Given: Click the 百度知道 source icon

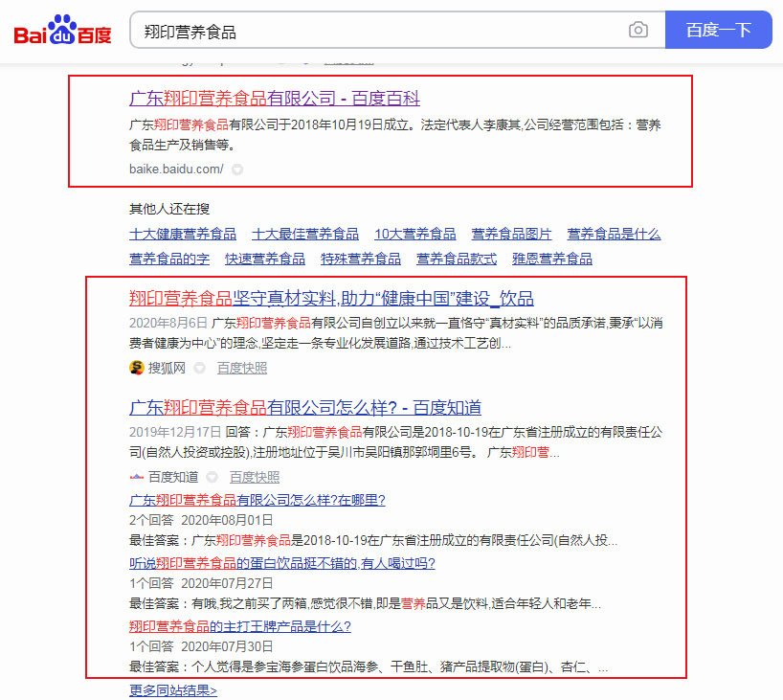Looking at the screenshot, I should [136, 477].
